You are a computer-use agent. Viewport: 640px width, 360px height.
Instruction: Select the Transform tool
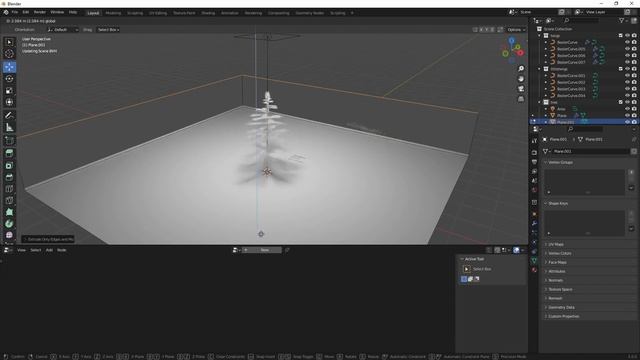(9, 102)
